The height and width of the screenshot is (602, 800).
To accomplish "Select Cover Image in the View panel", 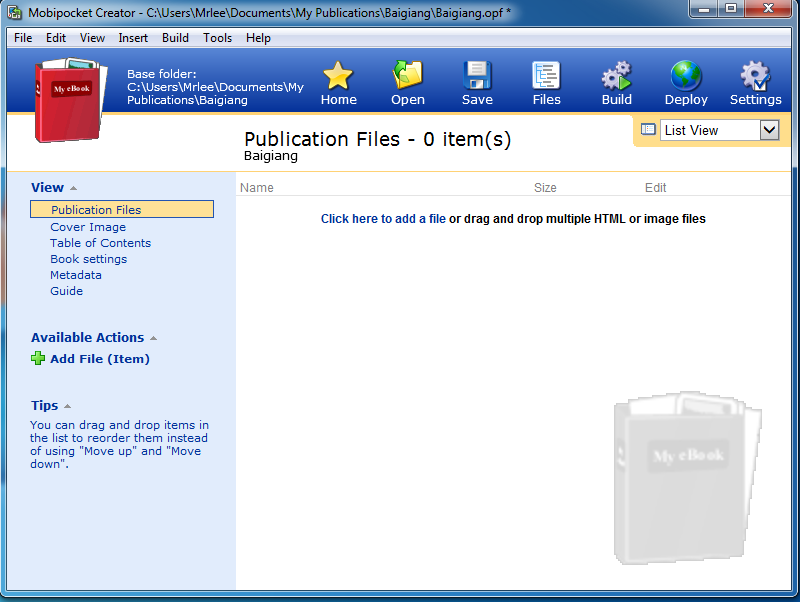I will (x=88, y=227).
